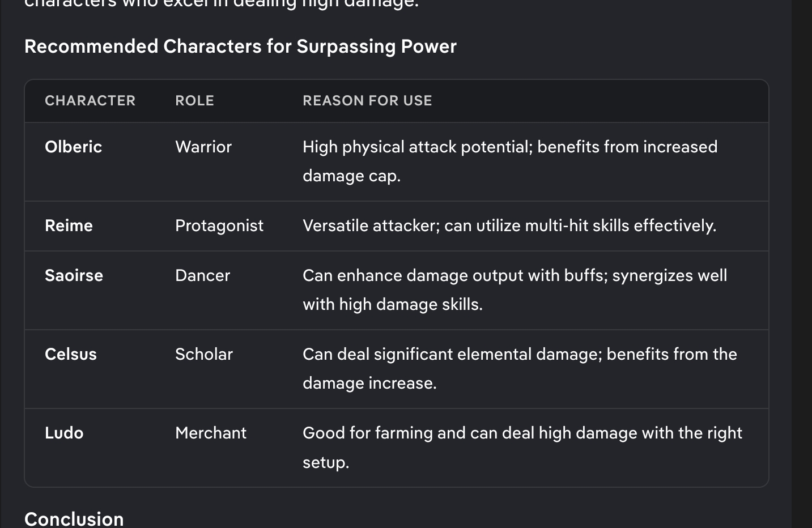Click the Merchant role cell
The height and width of the screenshot is (528, 812).
pyautogui.click(x=211, y=433)
